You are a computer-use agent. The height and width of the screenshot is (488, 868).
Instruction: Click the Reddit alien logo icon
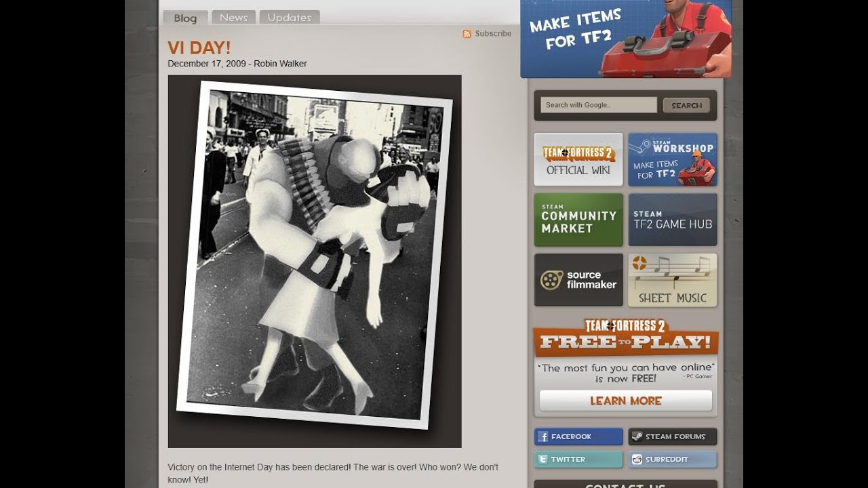coord(637,459)
